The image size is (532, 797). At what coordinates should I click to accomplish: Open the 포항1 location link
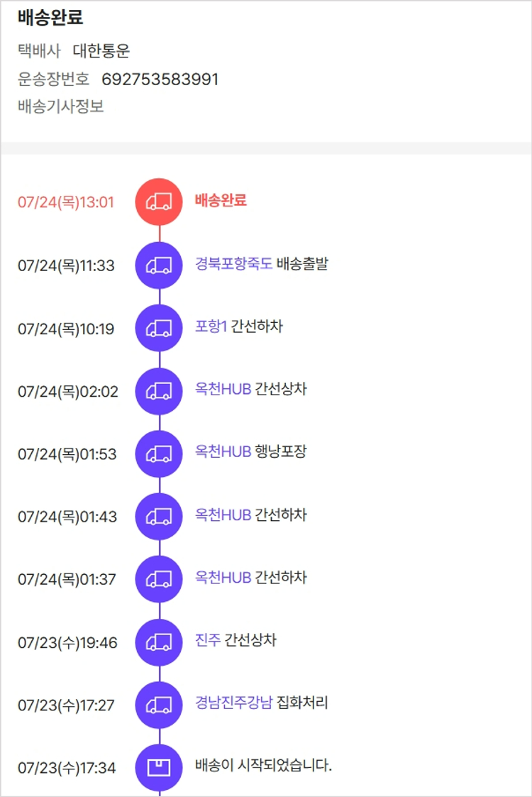click(211, 327)
